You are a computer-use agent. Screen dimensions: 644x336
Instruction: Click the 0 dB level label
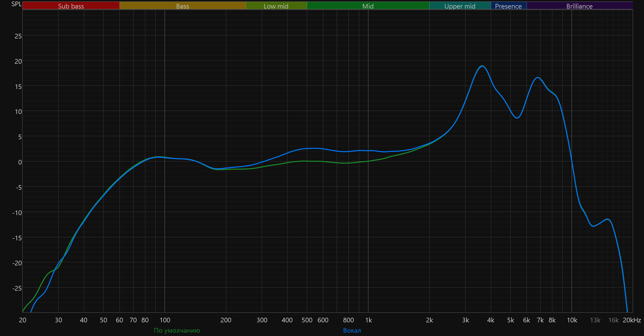(20, 162)
